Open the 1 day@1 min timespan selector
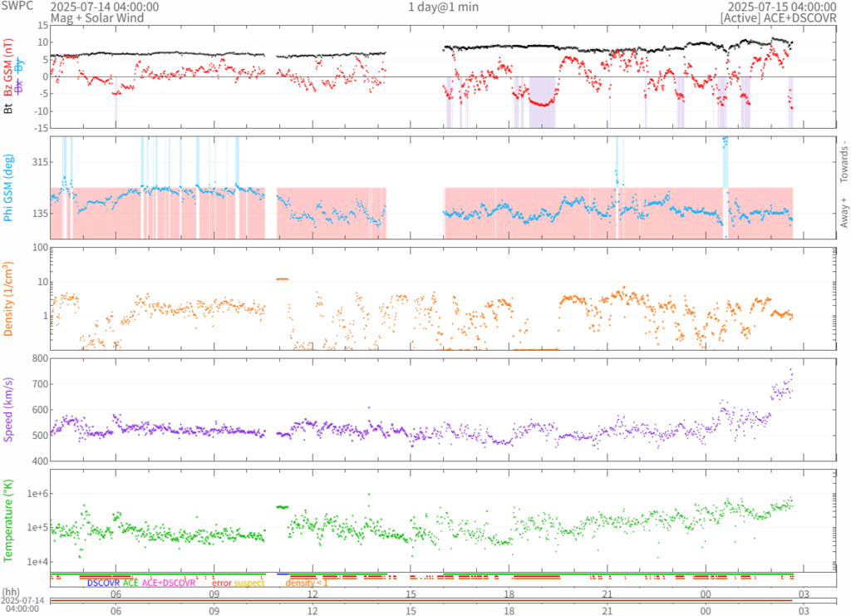Viewport: 851px width, 616px height. click(x=443, y=7)
